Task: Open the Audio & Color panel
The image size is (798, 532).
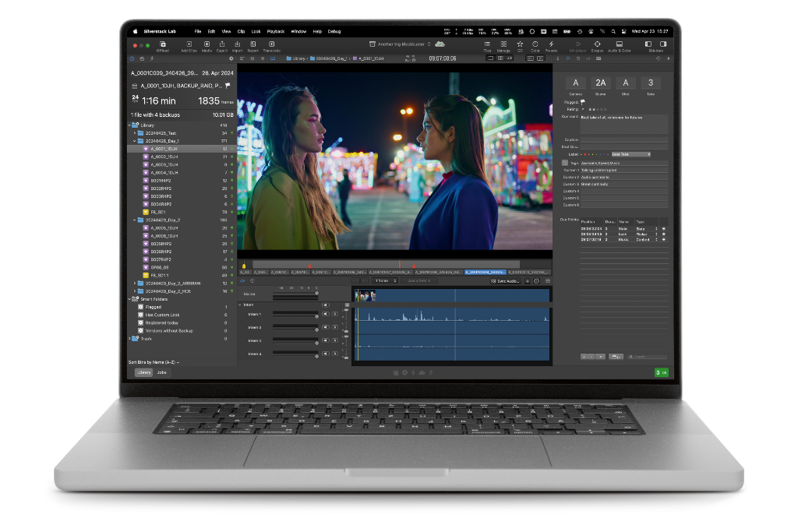Action: tap(619, 46)
